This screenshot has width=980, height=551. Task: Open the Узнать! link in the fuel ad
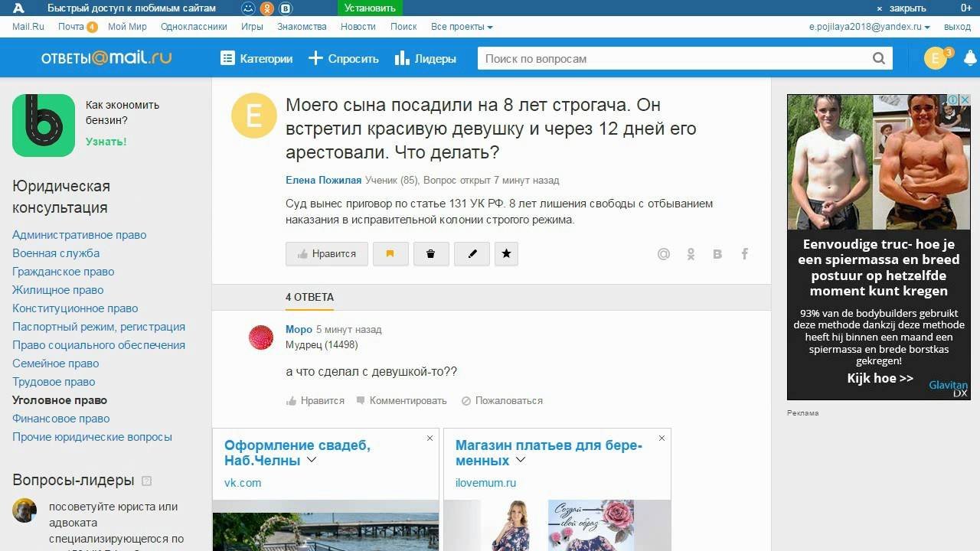[106, 142]
